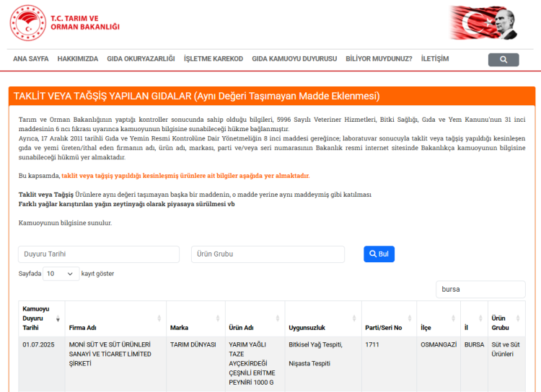Sort by Kamuoyu Duyuru Tarihi column
541x392 pixels.
tap(40, 318)
